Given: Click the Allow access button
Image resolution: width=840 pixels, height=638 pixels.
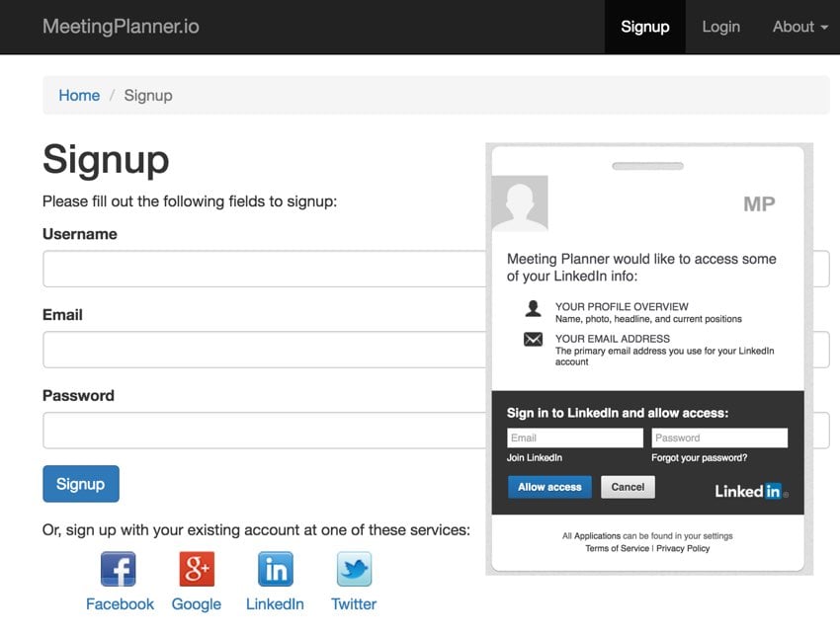Looking at the screenshot, I should pyautogui.click(x=549, y=487).
